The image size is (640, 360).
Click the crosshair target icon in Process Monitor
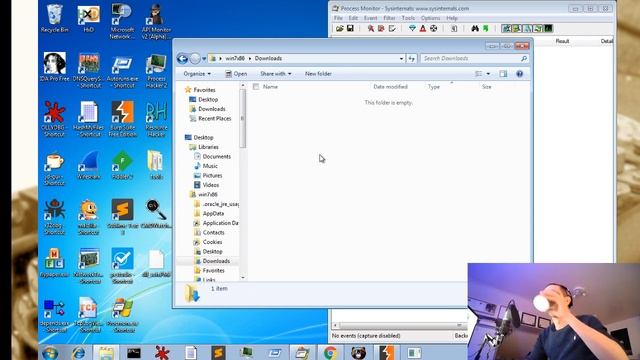433,29
